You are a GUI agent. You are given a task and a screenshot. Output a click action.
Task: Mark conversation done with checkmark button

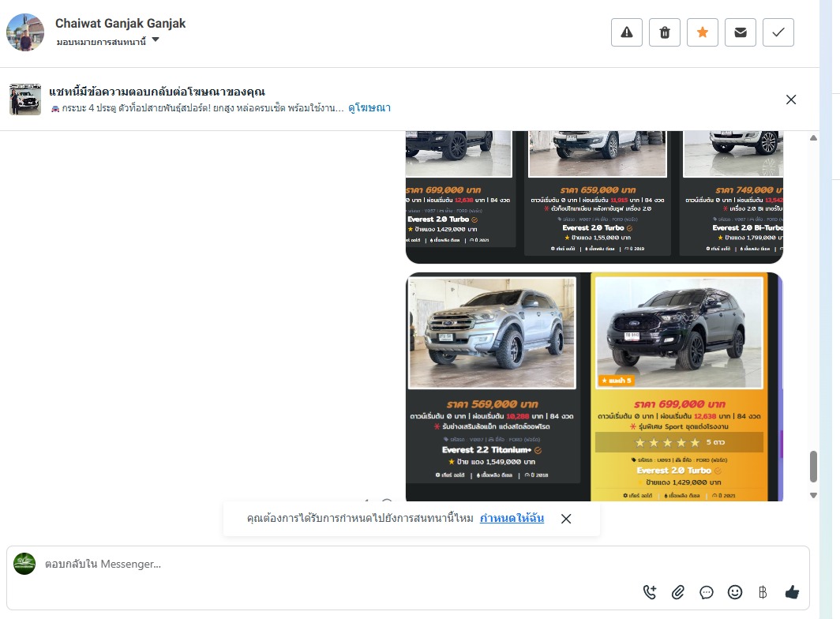[778, 32]
